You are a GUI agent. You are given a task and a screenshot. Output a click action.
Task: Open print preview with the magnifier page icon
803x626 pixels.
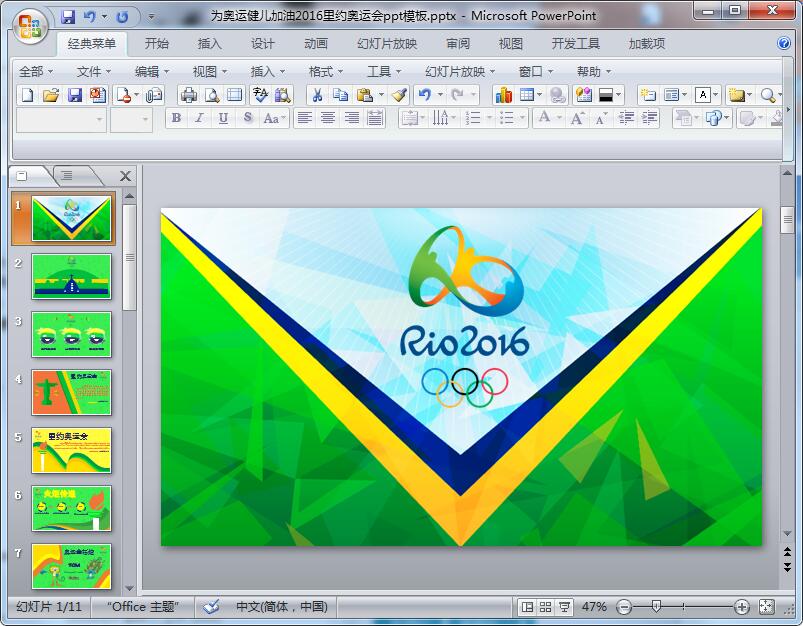pyautogui.click(x=212, y=95)
